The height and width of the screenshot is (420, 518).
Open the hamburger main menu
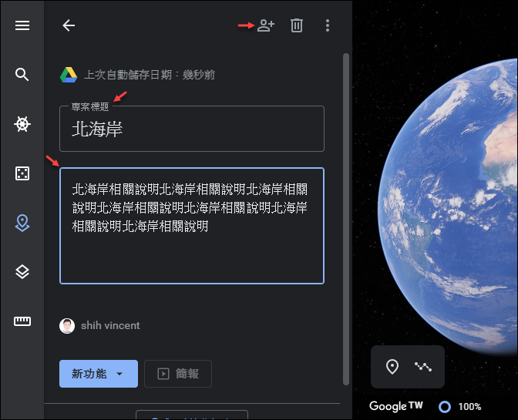tap(22, 25)
